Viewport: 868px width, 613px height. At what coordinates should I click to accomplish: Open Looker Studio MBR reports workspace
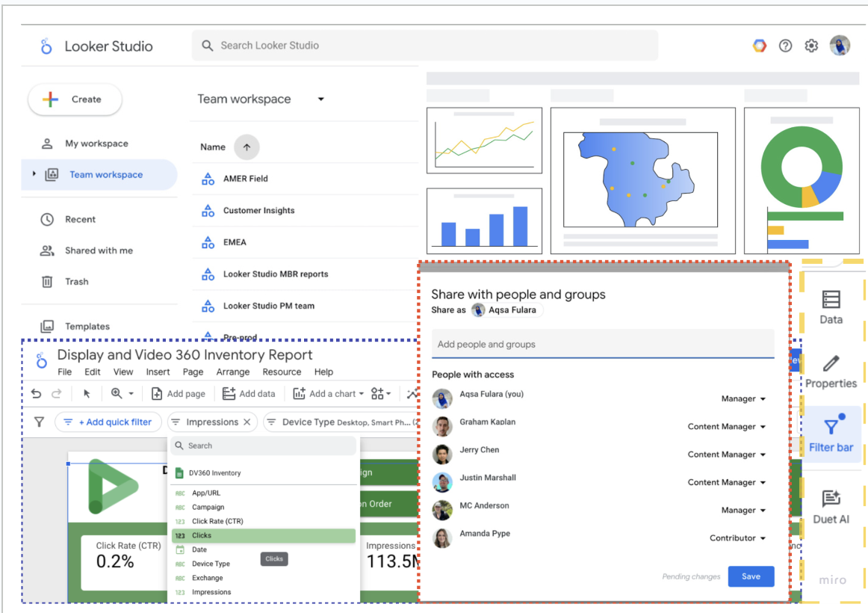coord(275,274)
